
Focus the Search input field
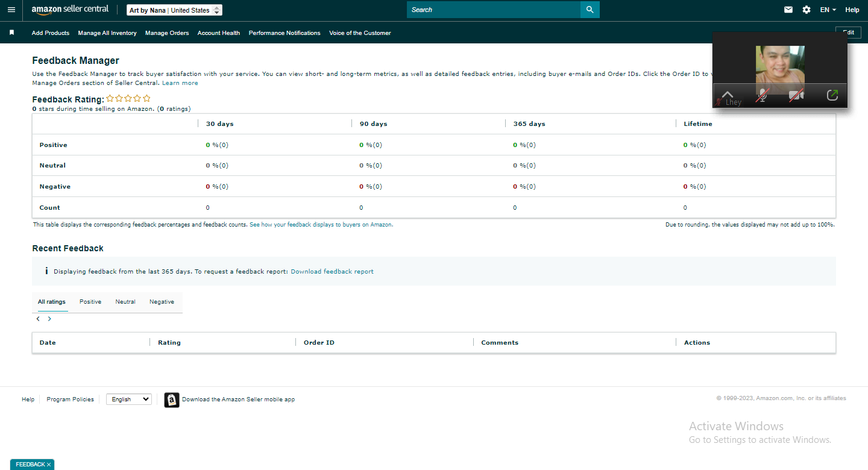(x=494, y=10)
